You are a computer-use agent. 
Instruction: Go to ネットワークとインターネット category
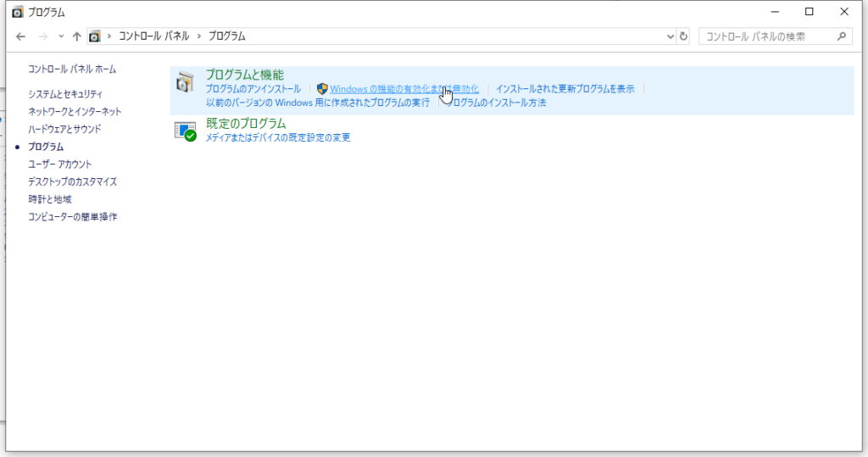[75, 112]
